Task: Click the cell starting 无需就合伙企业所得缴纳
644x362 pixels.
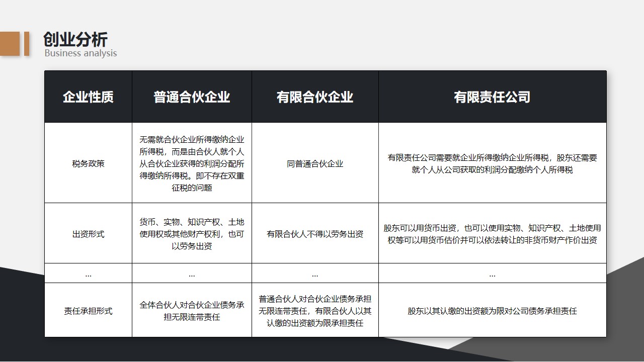Action: 192,163
